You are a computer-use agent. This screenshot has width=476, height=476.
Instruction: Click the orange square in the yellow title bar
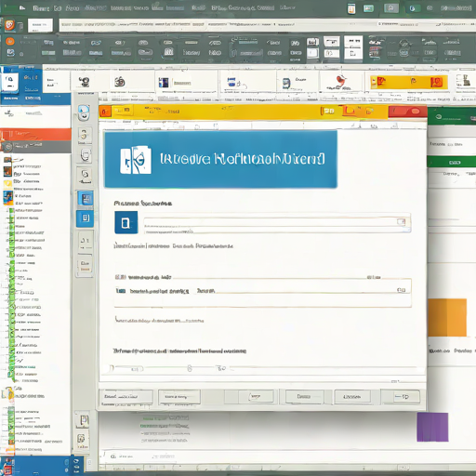[105, 112]
